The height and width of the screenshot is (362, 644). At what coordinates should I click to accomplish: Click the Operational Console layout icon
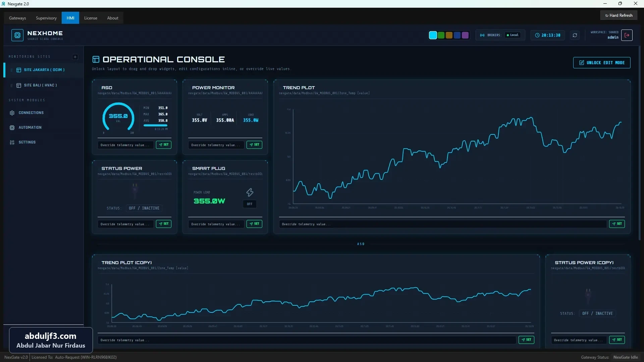point(96,60)
